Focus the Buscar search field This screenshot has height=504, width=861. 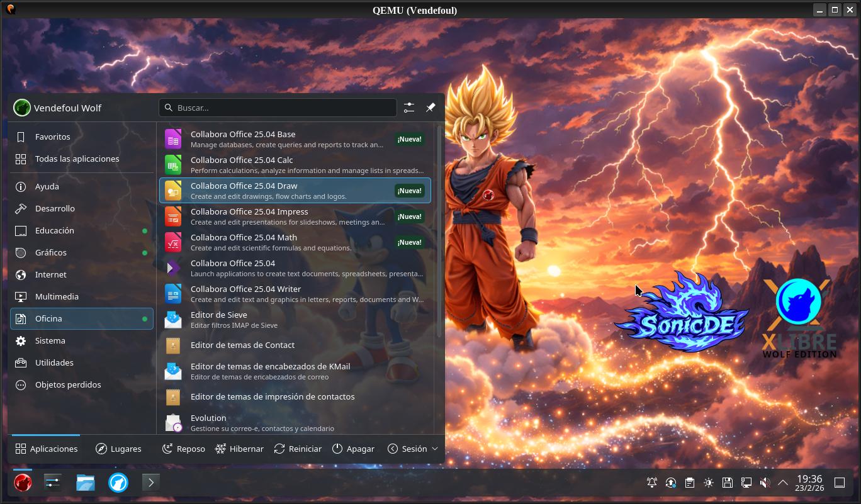point(278,108)
